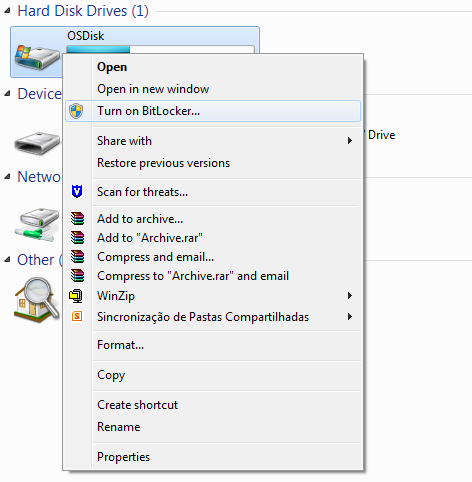This screenshot has height=482, width=472.
Task: Select Turn on BitLocker...
Action: coord(213,111)
